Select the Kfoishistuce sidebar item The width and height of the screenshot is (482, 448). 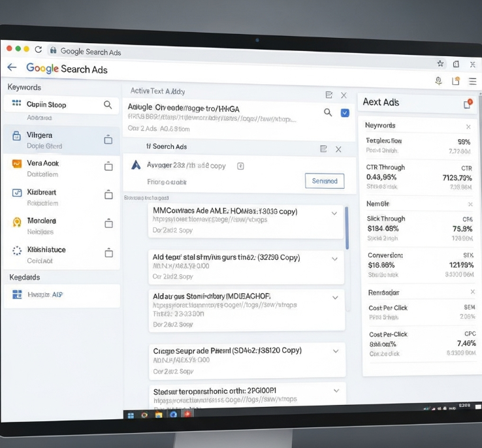click(61, 255)
